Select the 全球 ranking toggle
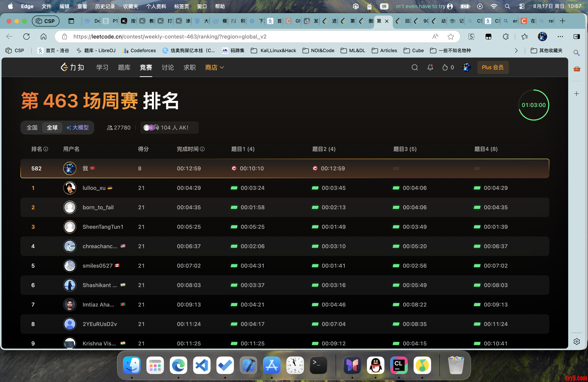This screenshot has height=382, width=588. (52, 128)
